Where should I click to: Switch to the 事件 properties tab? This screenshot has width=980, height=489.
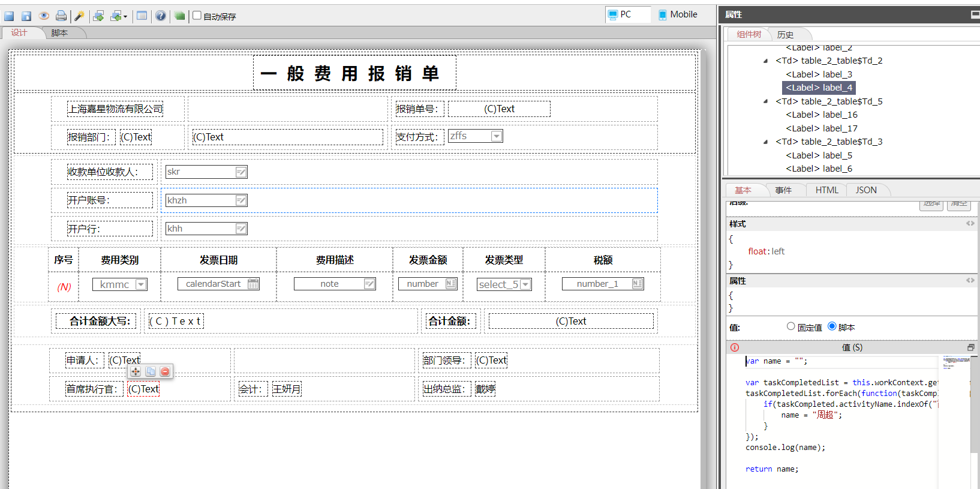(x=783, y=190)
